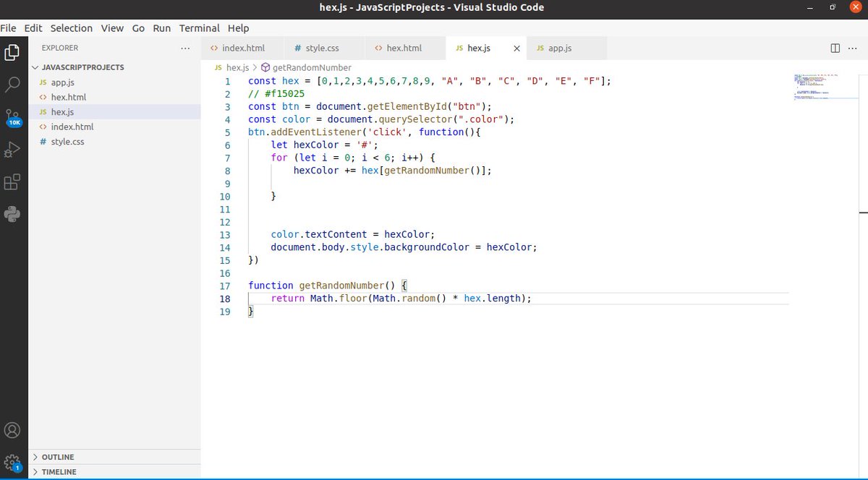Open the Run menu
The image size is (868, 480).
pyautogui.click(x=162, y=28)
